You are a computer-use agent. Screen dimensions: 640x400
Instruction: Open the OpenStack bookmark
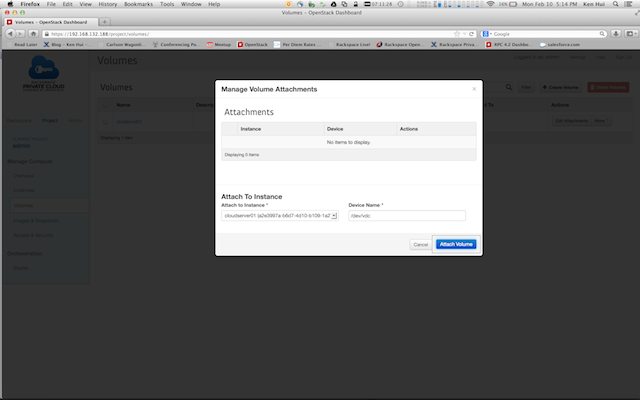pos(252,45)
